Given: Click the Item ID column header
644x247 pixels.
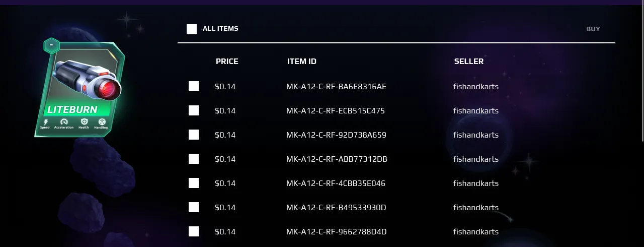Looking at the screenshot, I should 302,61.
